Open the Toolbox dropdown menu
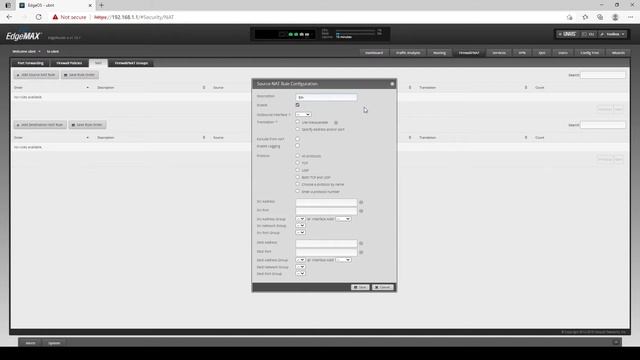Screen dimensions: 640x360 point(612,34)
